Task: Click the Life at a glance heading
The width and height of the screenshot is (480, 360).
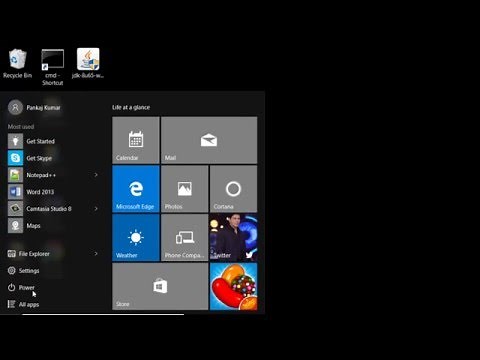Action: (131, 107)
